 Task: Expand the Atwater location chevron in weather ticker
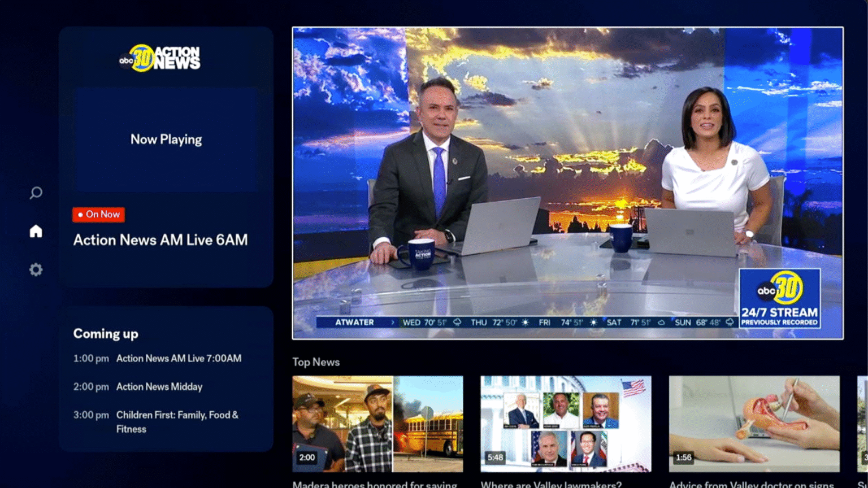(392, 322)
